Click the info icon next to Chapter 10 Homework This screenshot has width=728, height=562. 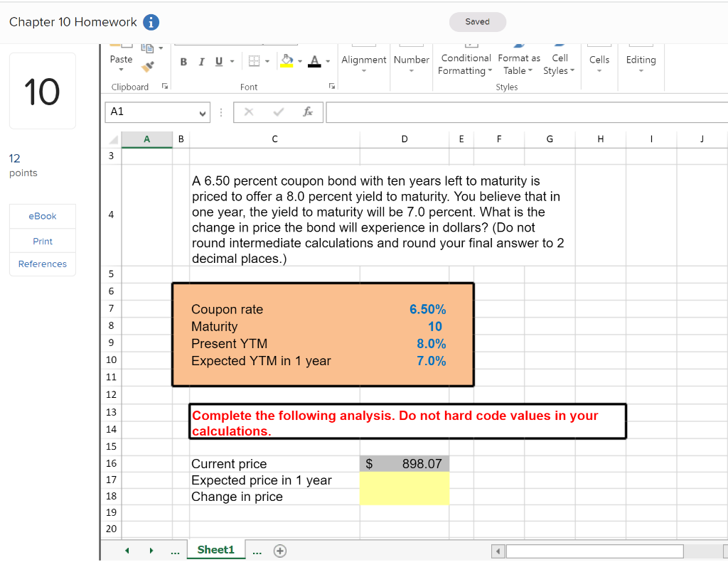pyautogui.click(x=151, y=22)
